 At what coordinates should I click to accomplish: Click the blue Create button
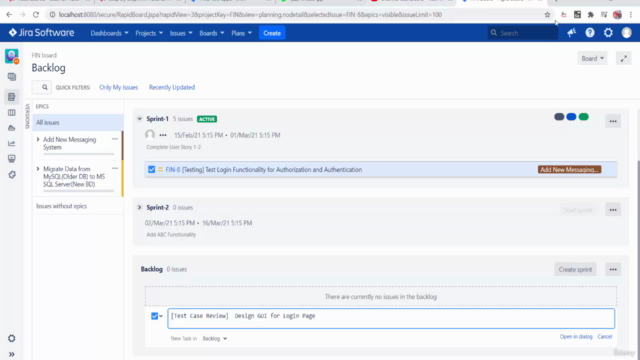pos(272,33)
